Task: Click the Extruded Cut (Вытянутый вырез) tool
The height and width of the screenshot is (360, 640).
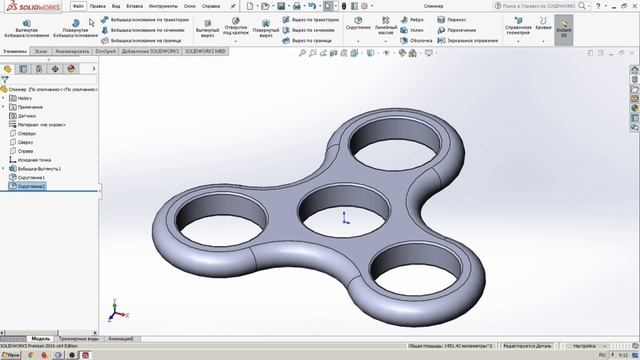Action: click(x=207, y=28)
